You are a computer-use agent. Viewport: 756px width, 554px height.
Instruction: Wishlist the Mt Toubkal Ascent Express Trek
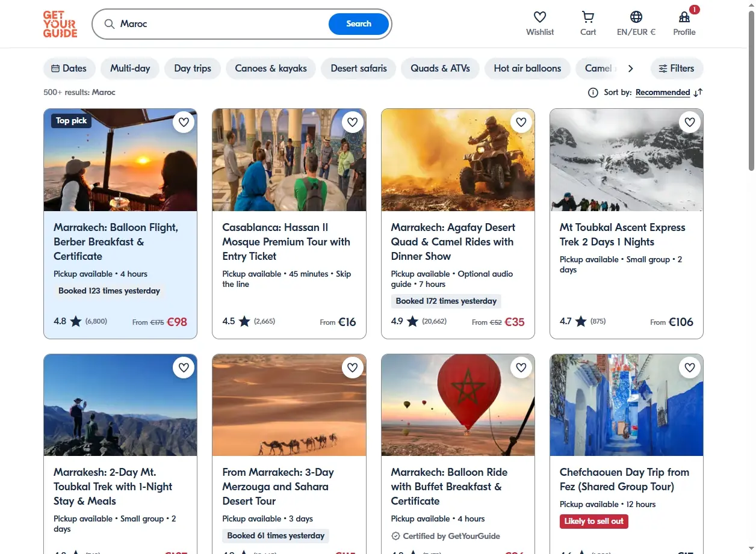(x=690, y=122)
